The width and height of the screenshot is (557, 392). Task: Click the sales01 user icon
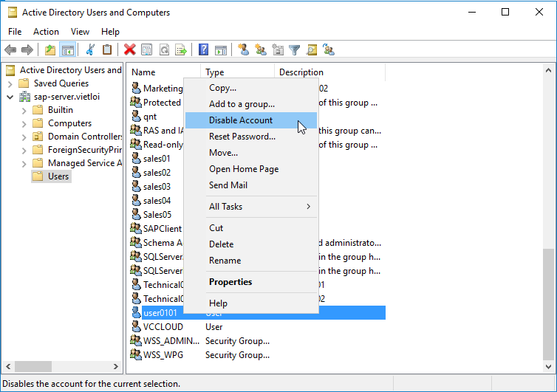[136, 158]
